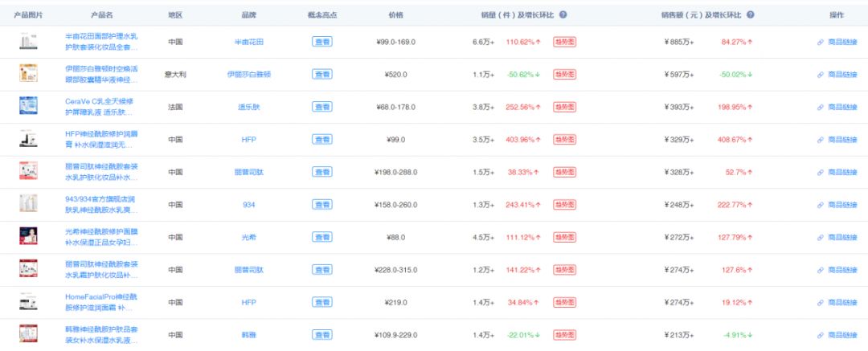Open the 伊丽莎白雅顿 brand link
868x351 pixels.
tap(249, 74)
